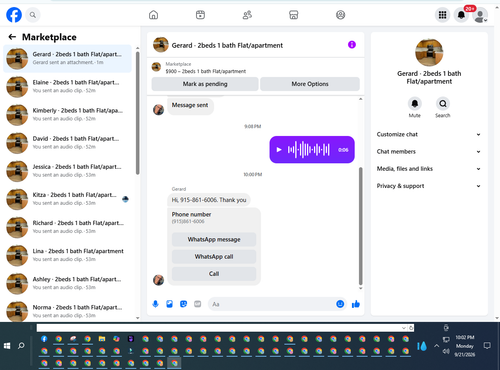The height and width of the screenshot is (370, 500).
Task: Open the Norma conversation
Action: (x=67, y=311)
